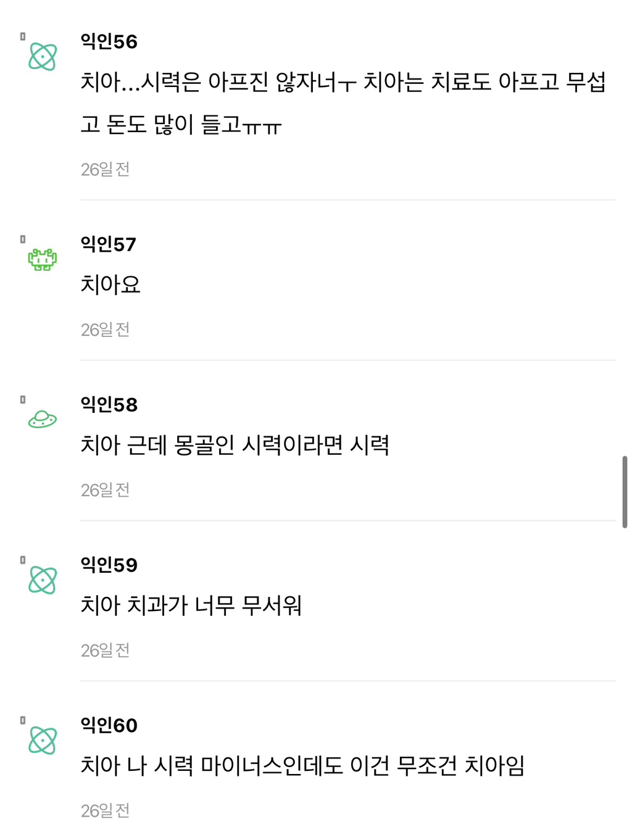Click small marker beside 익인60's avatar
The width and height of the screenshot is (632, 840).
tap(23, 720)
